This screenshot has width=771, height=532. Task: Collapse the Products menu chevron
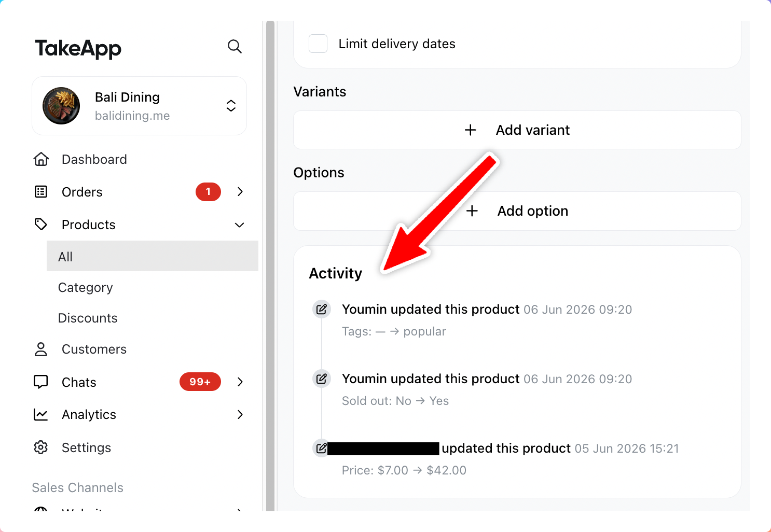(x=240, y=225)
